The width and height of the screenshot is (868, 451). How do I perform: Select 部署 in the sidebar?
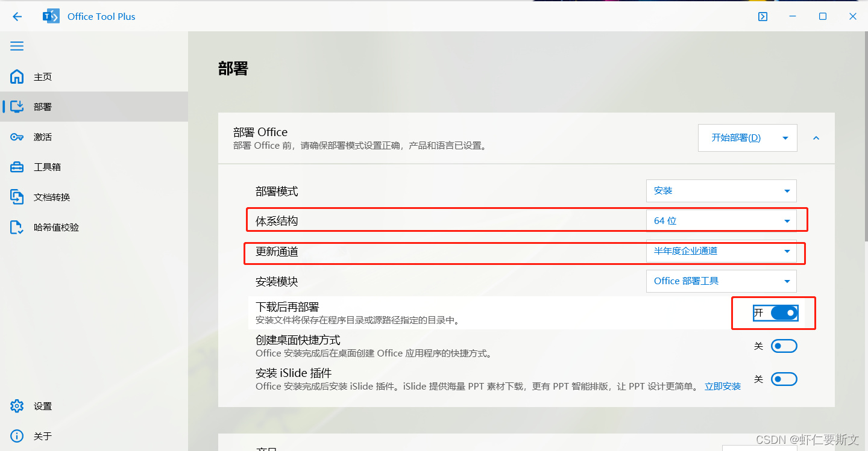point(94,107)
